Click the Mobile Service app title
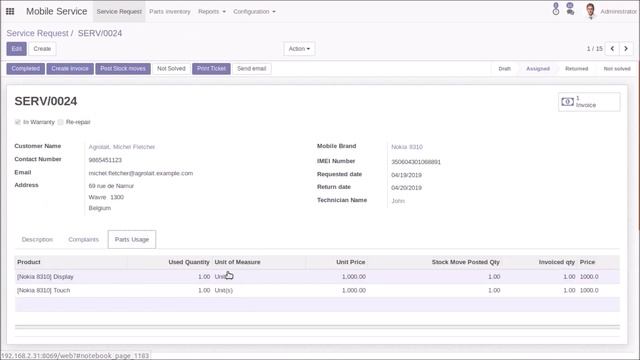Image resolution: width=640 pixels, height=360 pixels. tap(57, 11)
